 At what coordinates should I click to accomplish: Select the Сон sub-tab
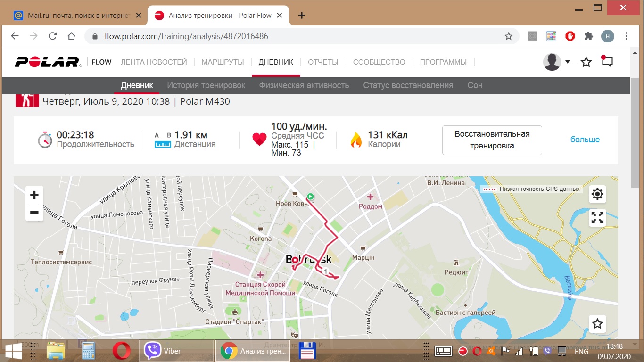(x=475, y=85)
